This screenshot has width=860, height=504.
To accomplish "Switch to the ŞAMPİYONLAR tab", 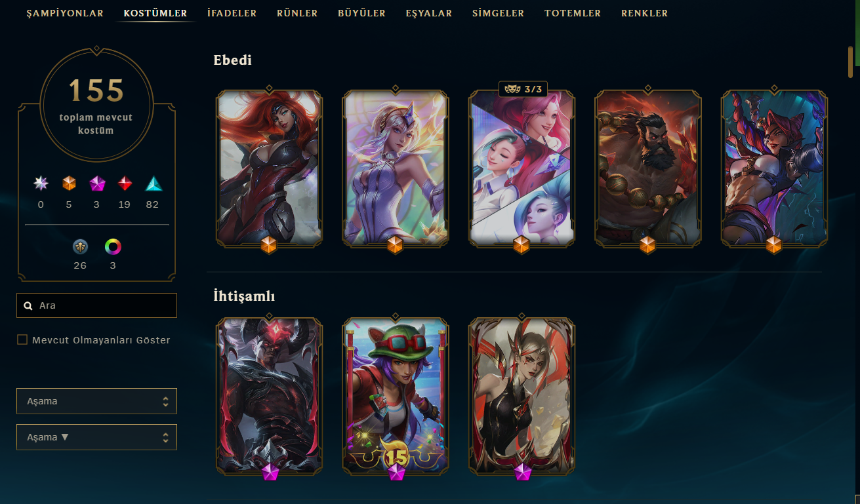I will point(65,13).
